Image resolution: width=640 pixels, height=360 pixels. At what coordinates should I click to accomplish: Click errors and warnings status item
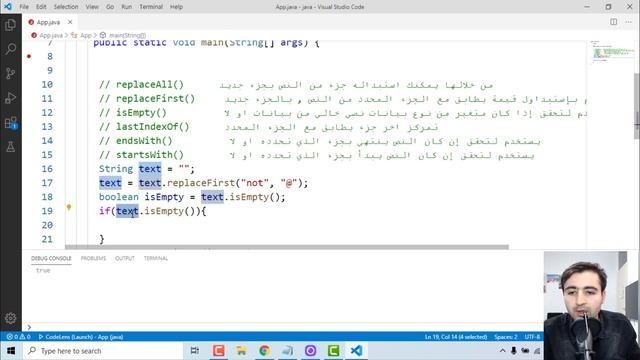coord(18,337)
